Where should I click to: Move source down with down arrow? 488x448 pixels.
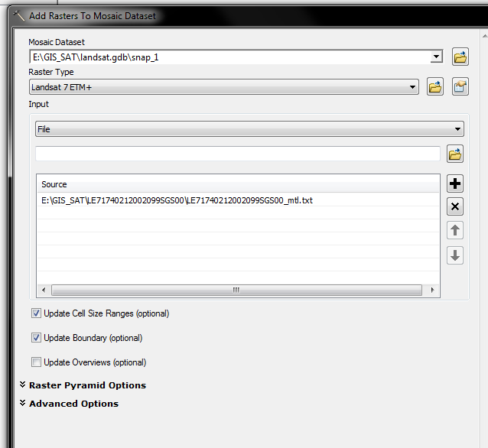click(454, 255)
